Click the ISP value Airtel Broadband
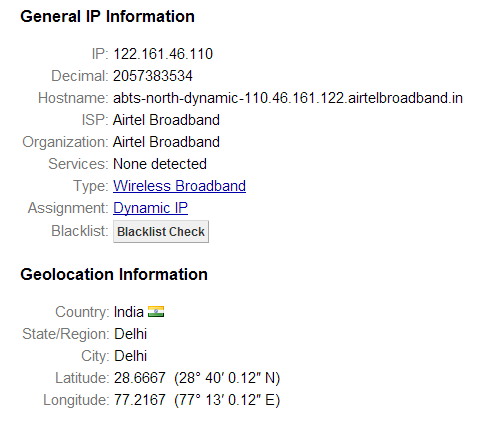The height and width of the screenshot is (425, 483). click(x=166, y=120)
